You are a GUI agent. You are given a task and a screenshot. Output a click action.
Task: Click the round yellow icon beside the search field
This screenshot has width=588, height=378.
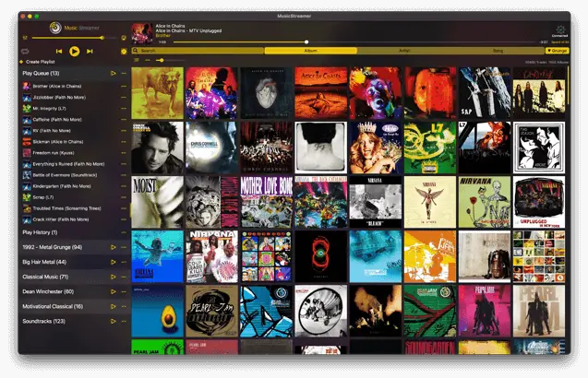tap(124, 52)
